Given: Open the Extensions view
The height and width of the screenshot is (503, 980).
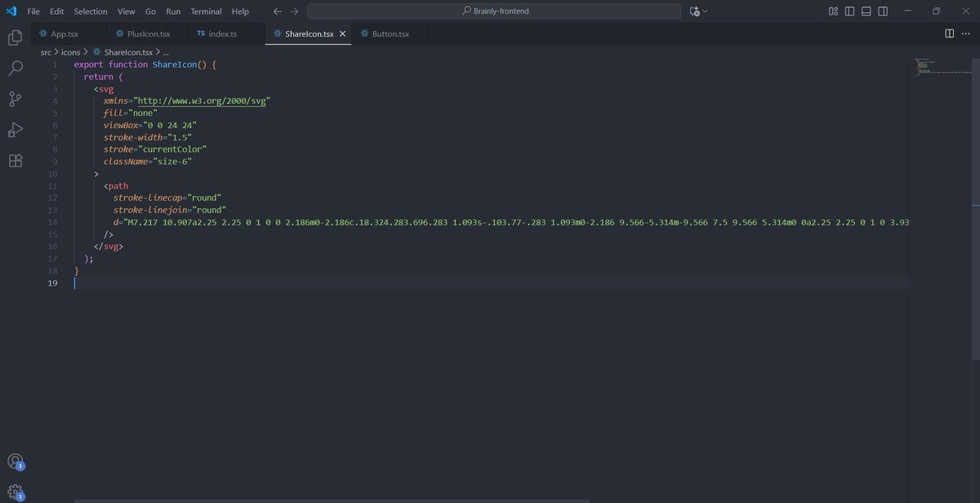Looking at the screenshot, I should tap(15, 161).
